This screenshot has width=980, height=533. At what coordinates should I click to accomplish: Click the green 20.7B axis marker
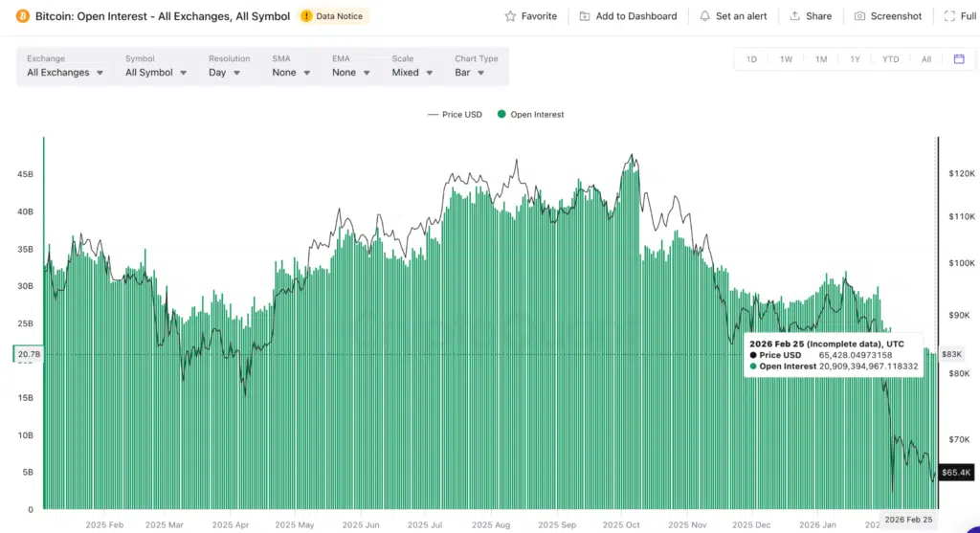tap(27, 355)
